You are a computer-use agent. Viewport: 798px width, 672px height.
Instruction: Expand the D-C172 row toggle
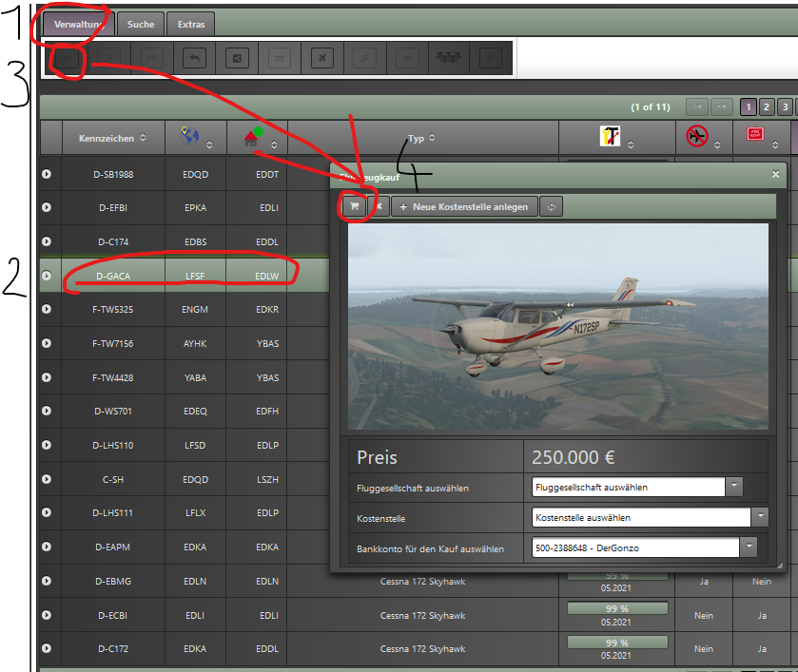(47, 649)
